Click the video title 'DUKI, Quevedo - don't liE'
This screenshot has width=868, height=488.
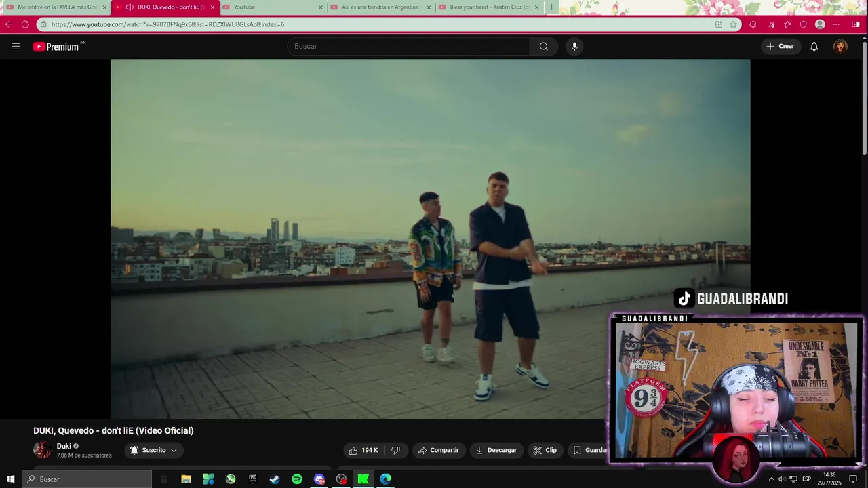113,430
